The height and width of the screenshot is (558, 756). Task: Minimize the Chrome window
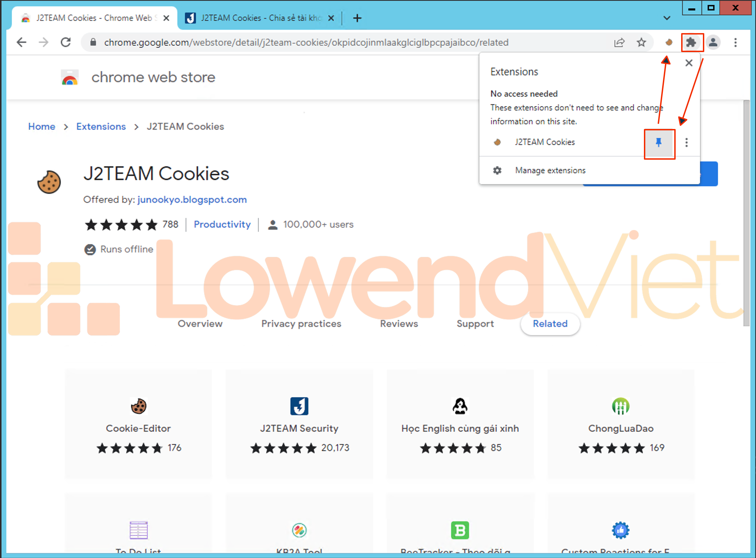[x=692, y=8]
